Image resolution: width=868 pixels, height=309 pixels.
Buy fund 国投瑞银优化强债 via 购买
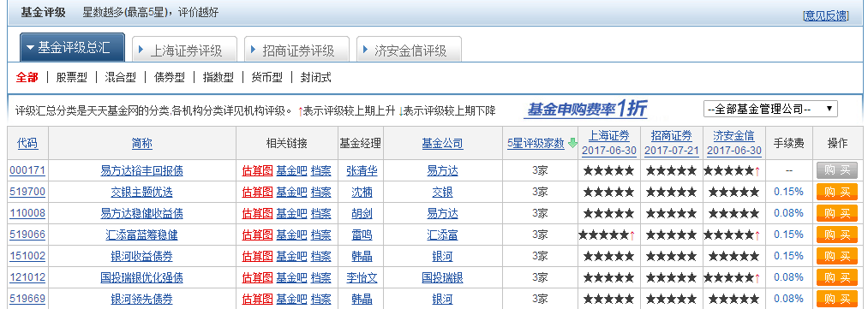(836, 277)
